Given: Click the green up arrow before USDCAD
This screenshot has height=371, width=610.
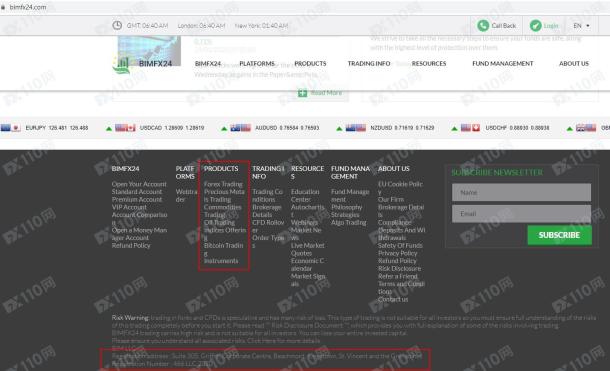Looking at the screenshot, I should pos(109,128).
